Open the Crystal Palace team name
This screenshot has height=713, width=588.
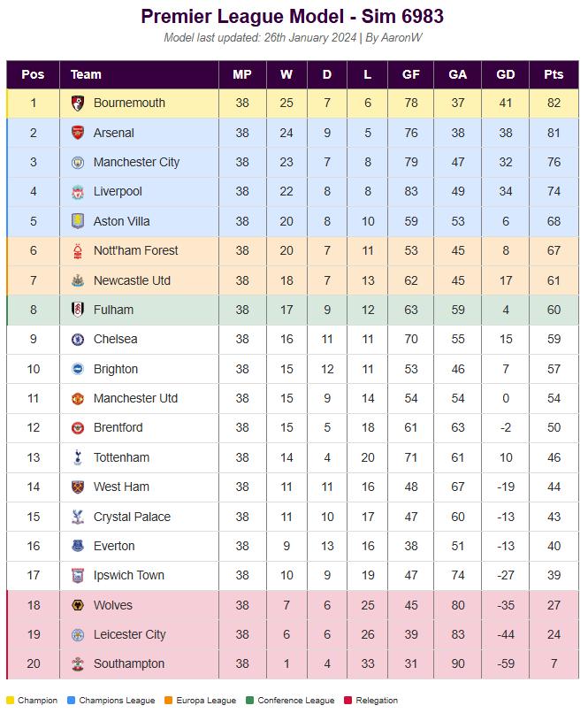tap(132, 517)
